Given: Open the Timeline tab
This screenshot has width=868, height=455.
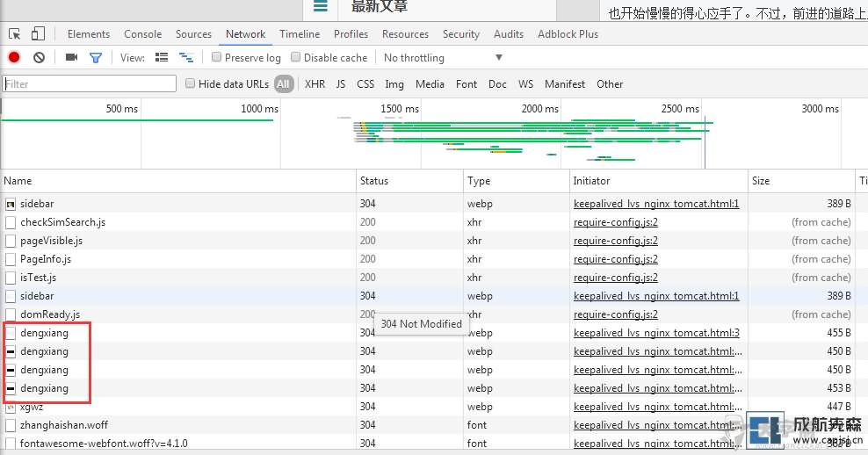Looking at the screenshot, I should tap(300, 33).
